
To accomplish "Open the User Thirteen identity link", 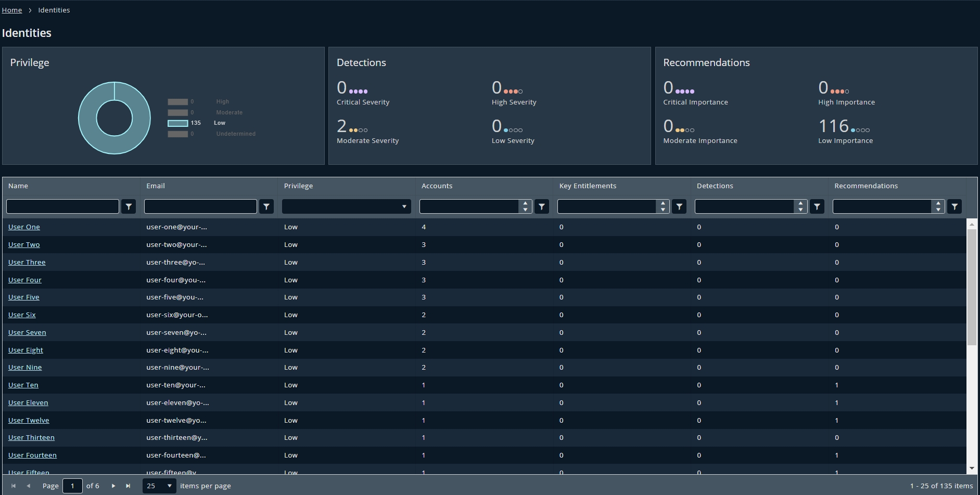I will 31,437.
